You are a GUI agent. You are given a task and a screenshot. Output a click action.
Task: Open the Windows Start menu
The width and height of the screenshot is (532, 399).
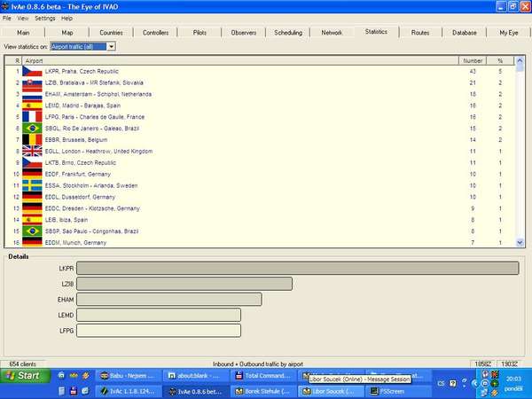click(x=25, y=376)
